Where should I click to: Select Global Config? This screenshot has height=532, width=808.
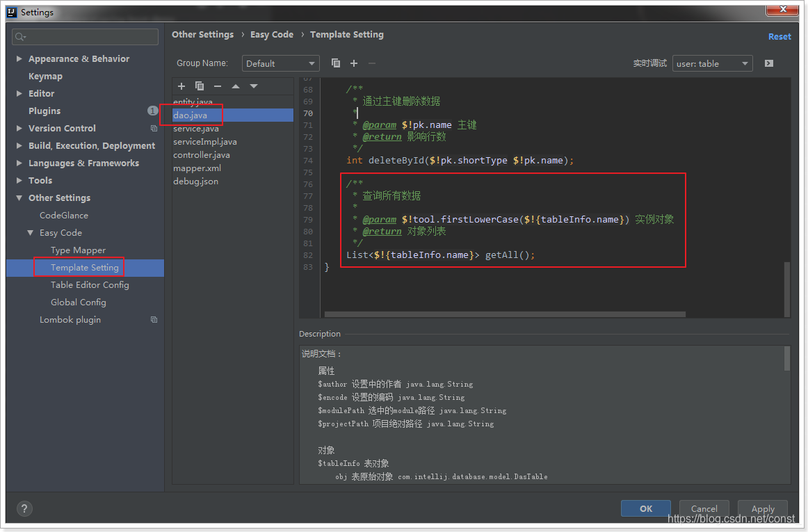(79, 302)
